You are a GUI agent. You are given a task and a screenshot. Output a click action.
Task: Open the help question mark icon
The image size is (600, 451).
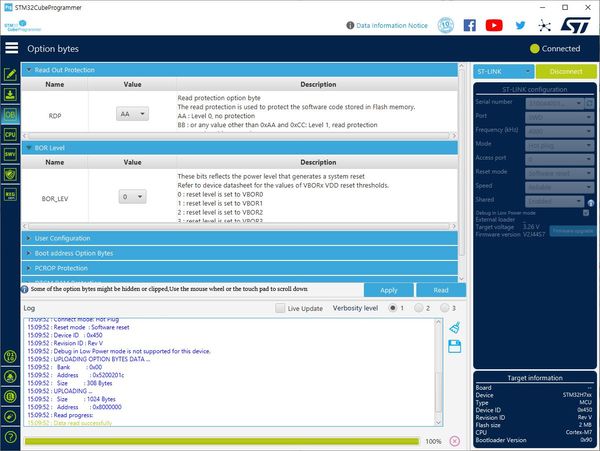tap(10, 436)
